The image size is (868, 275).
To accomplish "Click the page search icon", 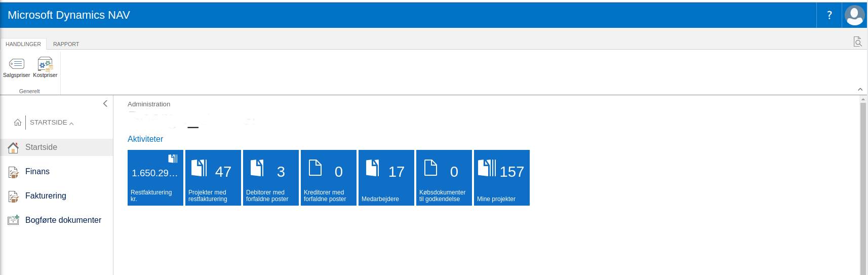I will pos(857,42).
